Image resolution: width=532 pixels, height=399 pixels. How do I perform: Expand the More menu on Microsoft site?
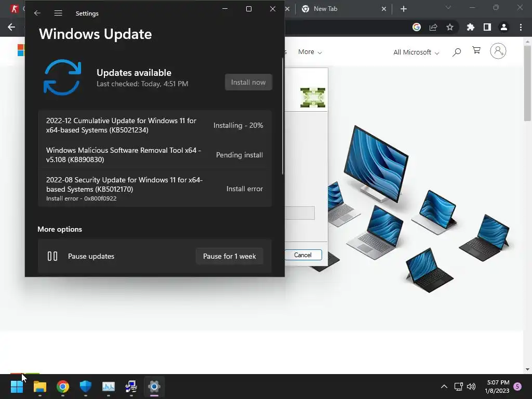click(310, 52)
